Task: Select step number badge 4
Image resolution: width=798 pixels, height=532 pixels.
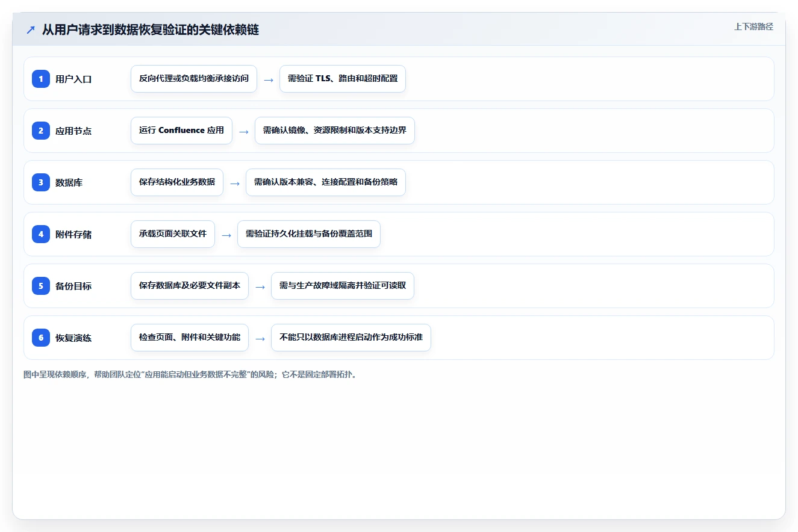Action: coord(41,234)
